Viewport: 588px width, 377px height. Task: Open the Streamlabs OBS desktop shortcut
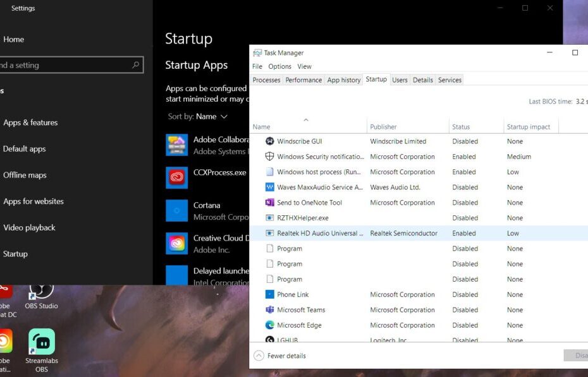(42, 342)
